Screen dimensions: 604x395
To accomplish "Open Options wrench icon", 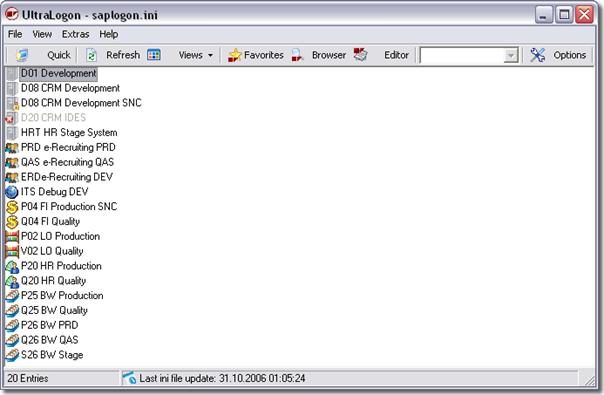I will tap(537, 55).
